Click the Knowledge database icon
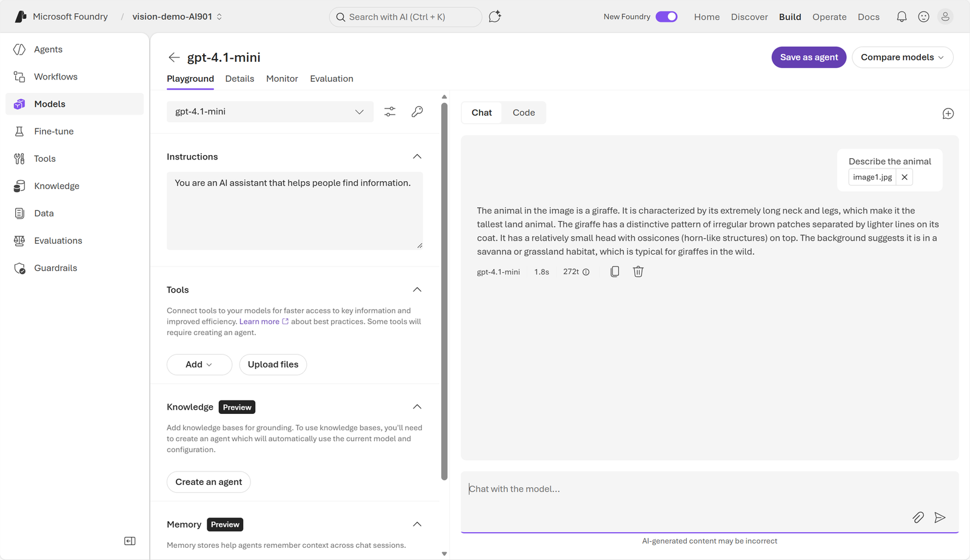 [x=19, y=186]
